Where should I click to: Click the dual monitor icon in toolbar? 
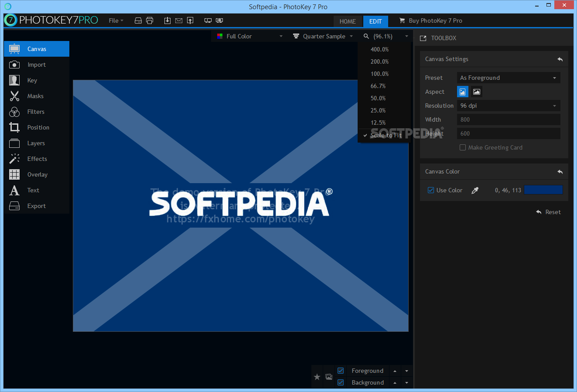(208, 20)
